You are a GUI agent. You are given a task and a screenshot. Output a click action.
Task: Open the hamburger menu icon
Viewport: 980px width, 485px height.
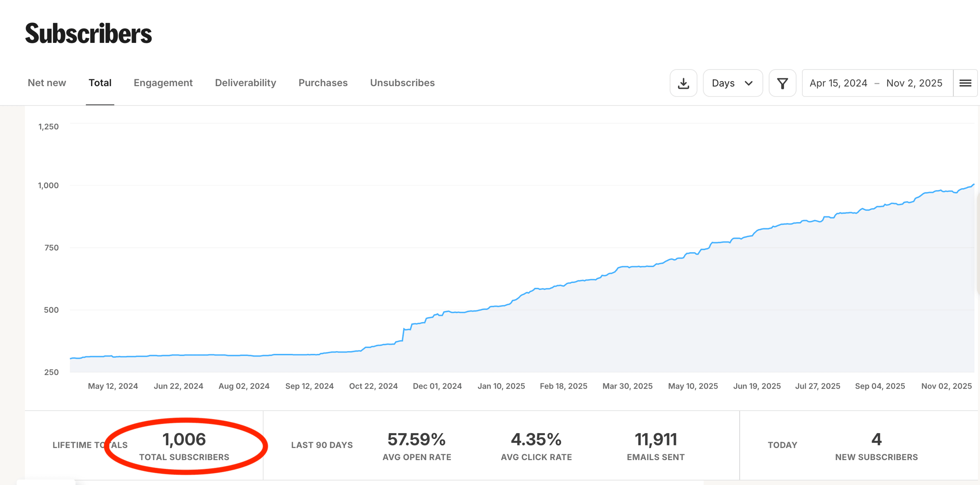point(965,83)
